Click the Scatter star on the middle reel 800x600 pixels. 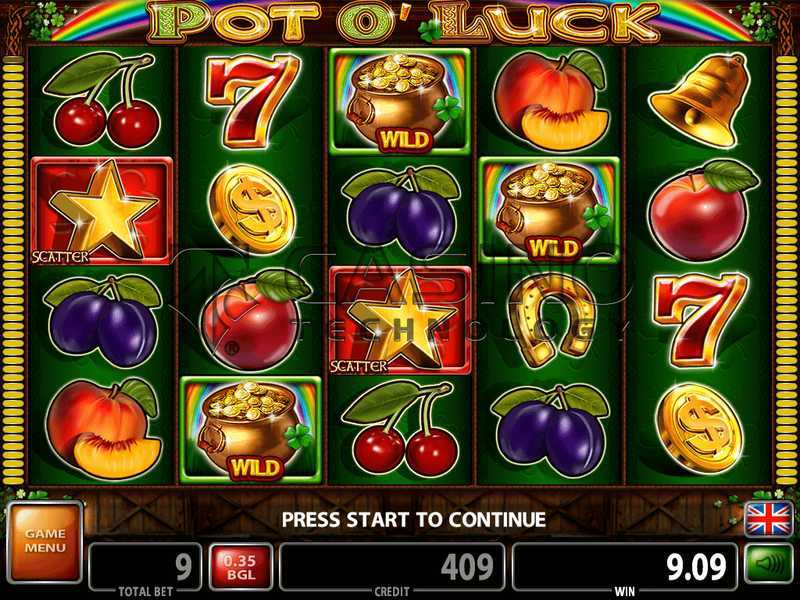coord(401,320)
